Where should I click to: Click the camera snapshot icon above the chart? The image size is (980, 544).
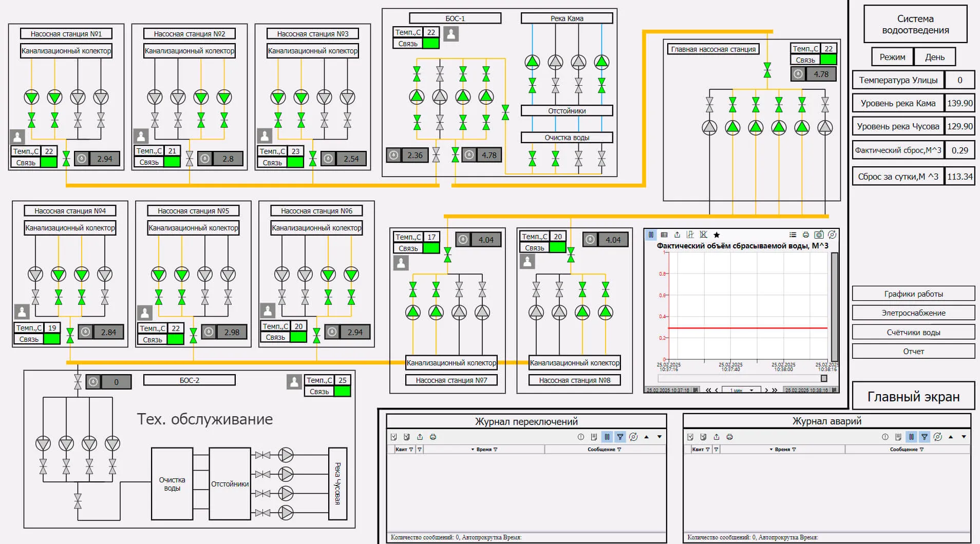point(819,235)
